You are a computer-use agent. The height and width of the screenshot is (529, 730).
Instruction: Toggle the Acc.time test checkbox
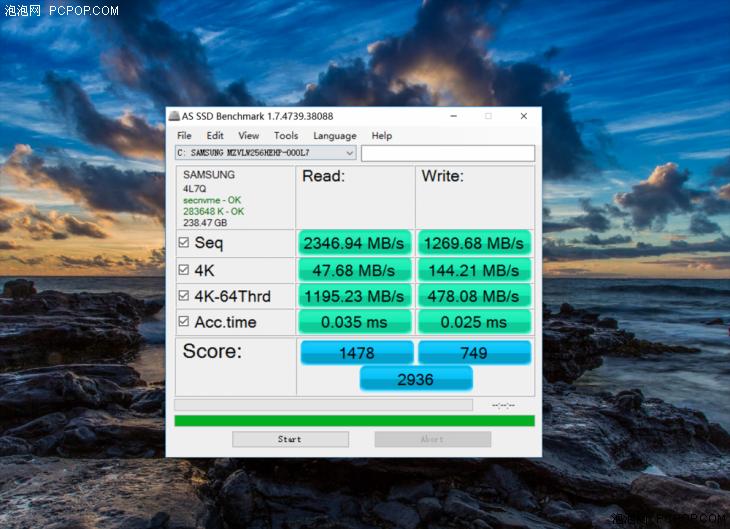183,322
